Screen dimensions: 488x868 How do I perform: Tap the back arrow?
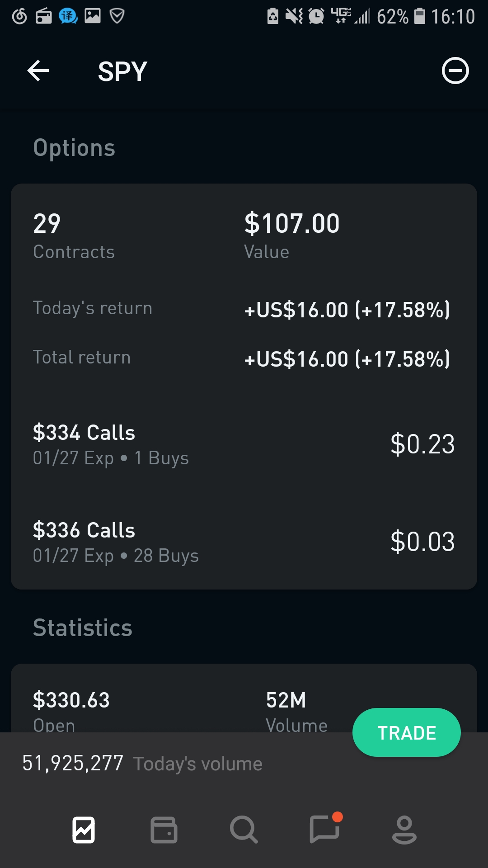[38, 71]
